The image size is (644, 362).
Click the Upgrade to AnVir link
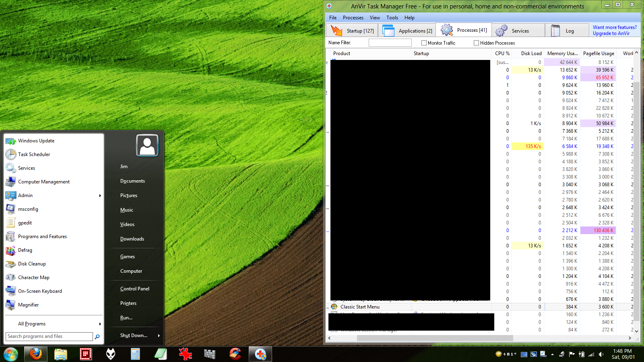click(611, 33)
